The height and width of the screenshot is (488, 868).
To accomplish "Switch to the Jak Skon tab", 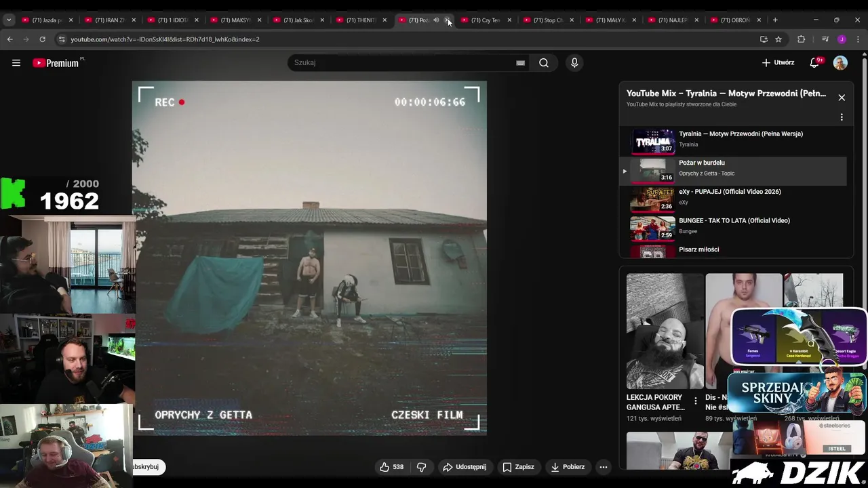I will [298, 20].
